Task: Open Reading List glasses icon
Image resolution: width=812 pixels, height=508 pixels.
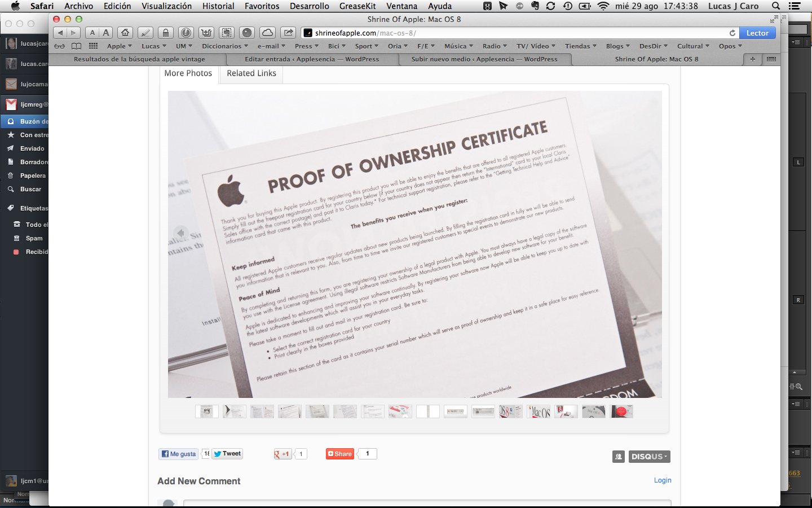Action: (x=59, y=46)
